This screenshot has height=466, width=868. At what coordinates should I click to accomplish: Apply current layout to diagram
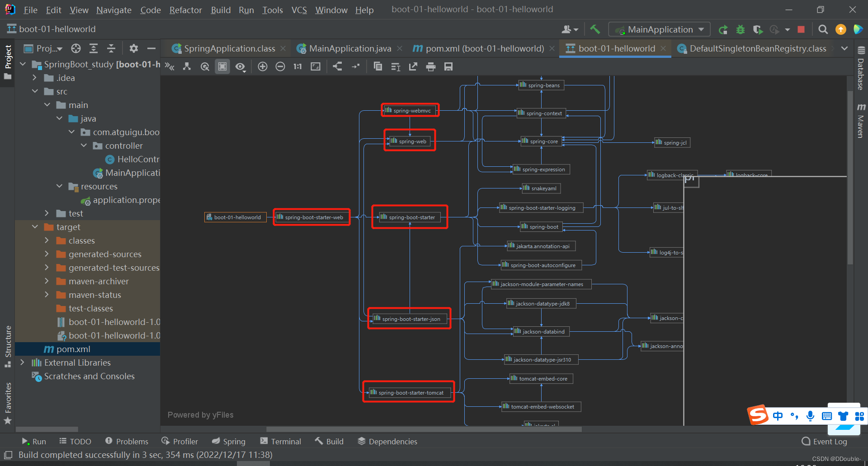pos(337,66)
